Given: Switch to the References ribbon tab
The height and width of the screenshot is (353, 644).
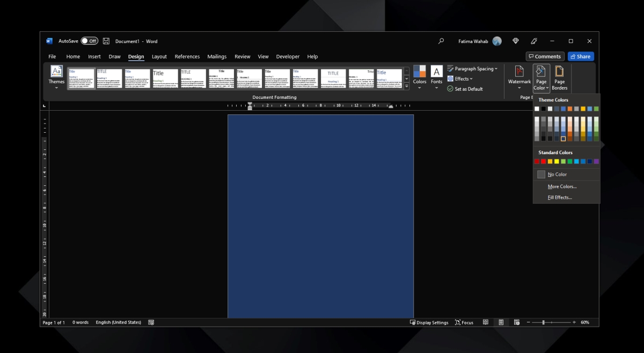Looking at the screenshot, I should point(187,56).
